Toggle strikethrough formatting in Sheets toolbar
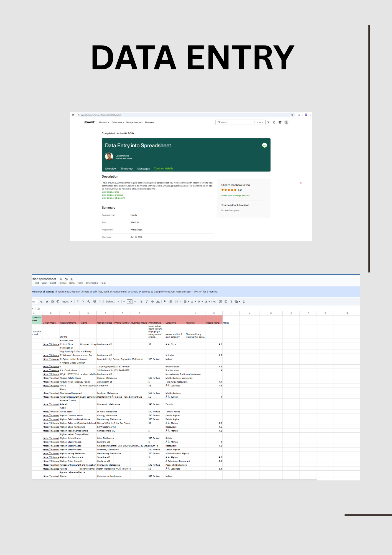This screenshot has height=555, width=392. (x=152, y=302)
